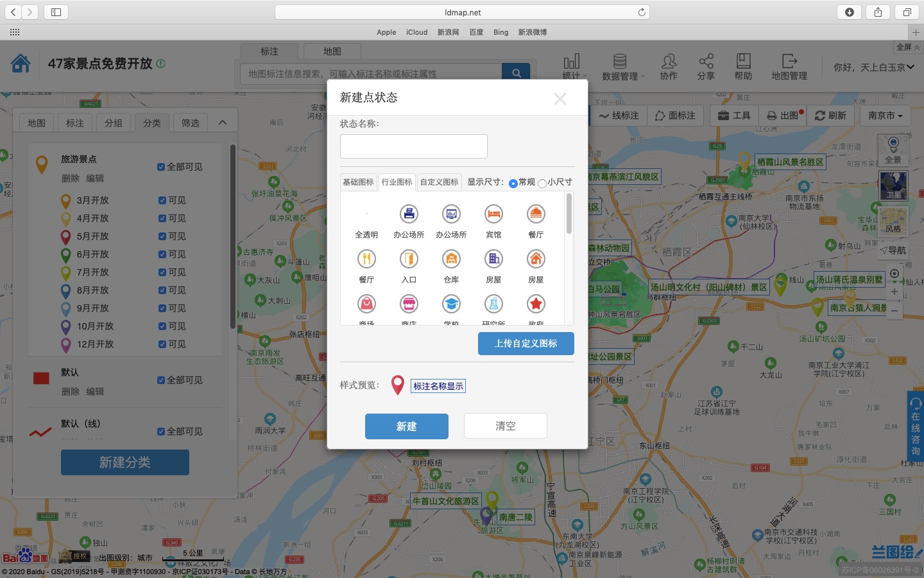Image resolution: width=924 pixels, height=578 pixels.
Task: Edit the tourist attractions category
Action: coord(95,179)
